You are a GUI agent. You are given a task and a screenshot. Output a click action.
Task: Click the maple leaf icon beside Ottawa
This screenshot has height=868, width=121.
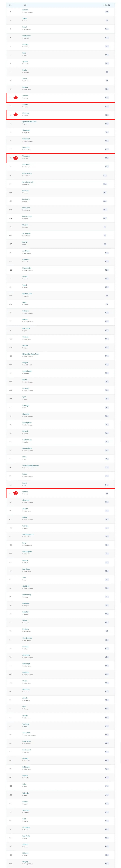coord(16,493)
